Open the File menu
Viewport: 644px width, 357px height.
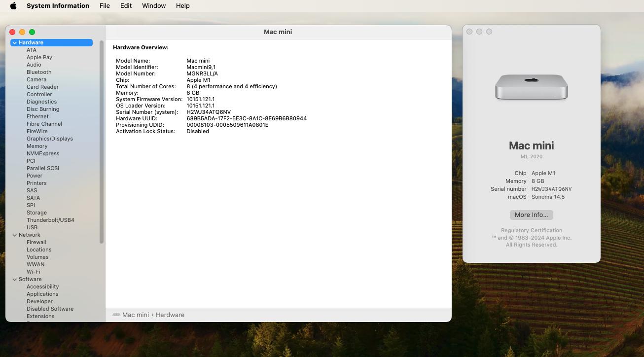[105, 6]
